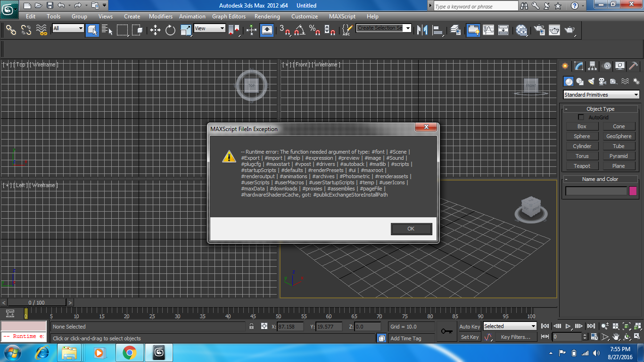Click the current frame number field
The width and height of the screenshot is (644, 362).
(567, 337)
